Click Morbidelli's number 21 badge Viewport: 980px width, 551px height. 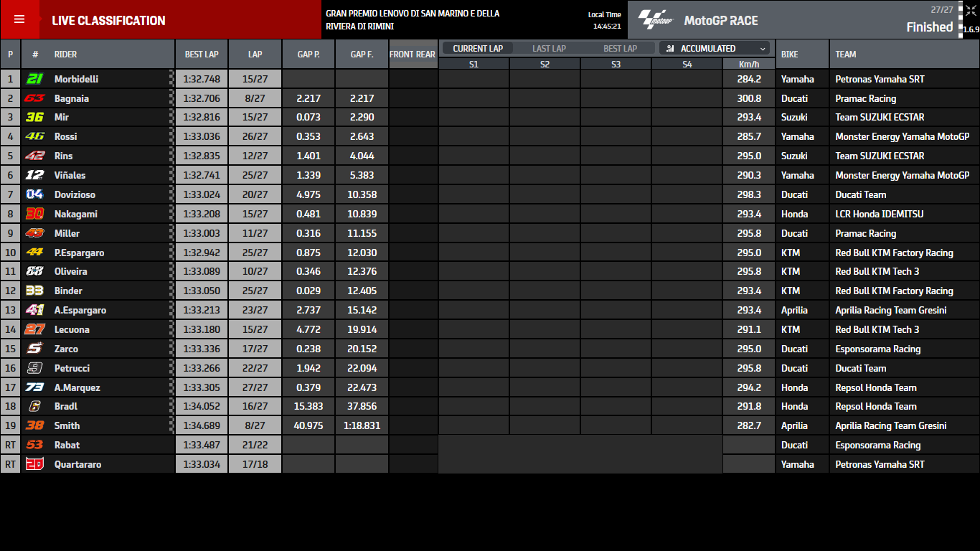pos(34,79)
